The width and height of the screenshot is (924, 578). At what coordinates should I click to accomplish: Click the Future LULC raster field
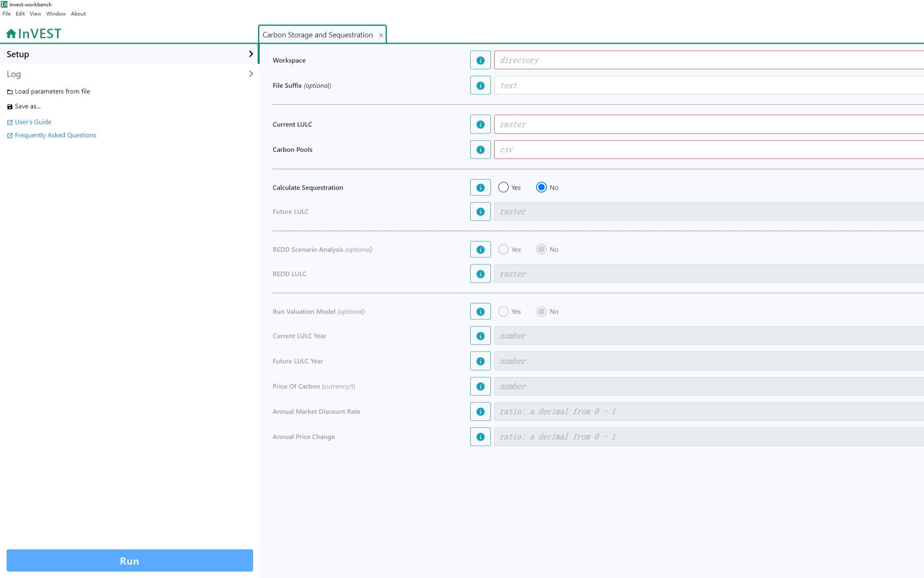click(708, 212)
